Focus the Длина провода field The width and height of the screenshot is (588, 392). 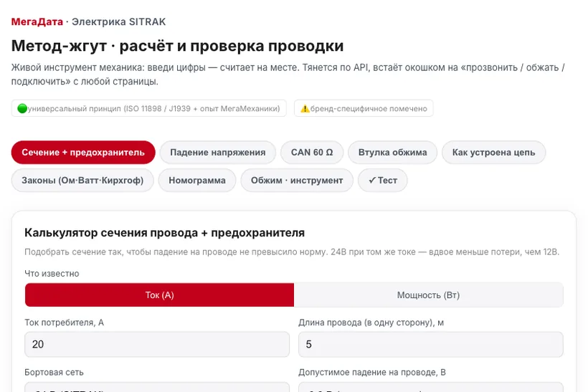431,344
